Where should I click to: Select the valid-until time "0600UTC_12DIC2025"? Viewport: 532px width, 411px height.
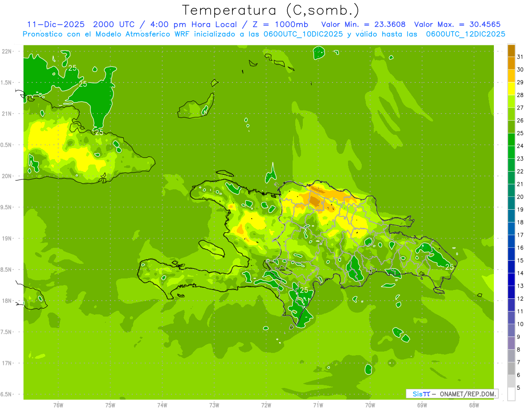coord(465,34)
